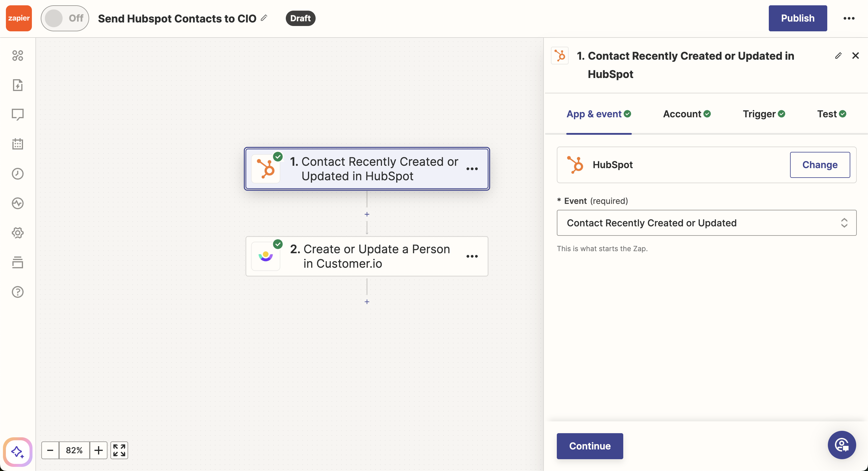
Task: Open the settings gear icon in sidebar
Action: [x=17, y=233]
